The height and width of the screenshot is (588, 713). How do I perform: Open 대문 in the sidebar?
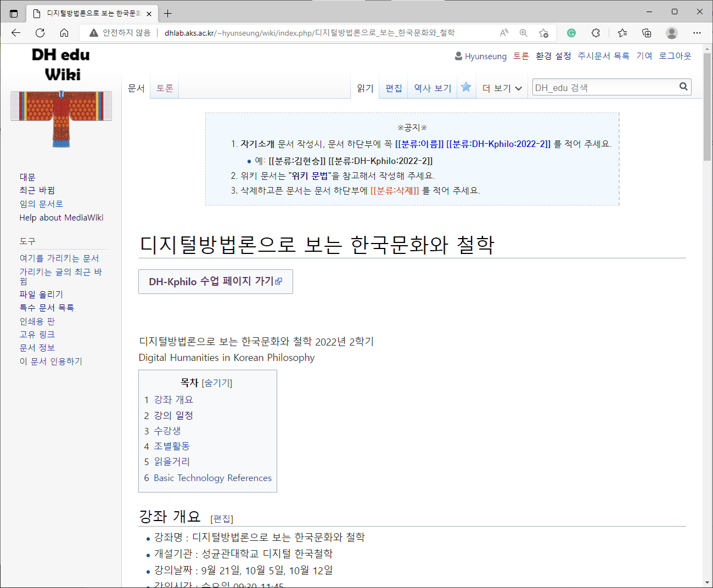pyautogui.click(x=27, y=177)
